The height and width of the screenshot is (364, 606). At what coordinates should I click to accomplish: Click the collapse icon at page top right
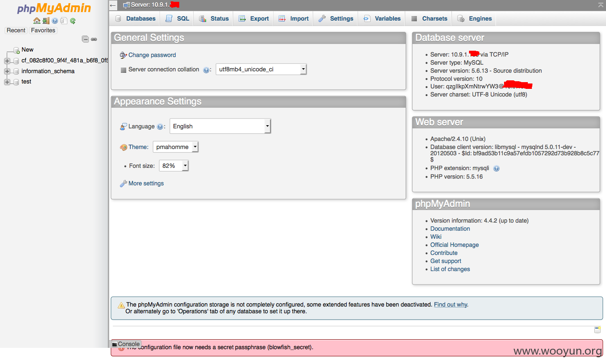(601, 5)
